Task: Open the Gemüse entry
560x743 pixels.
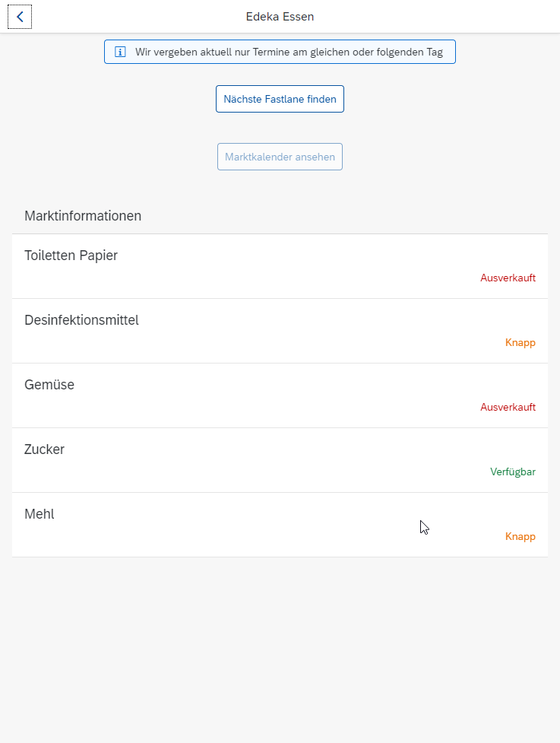Action: click(280, 395)
